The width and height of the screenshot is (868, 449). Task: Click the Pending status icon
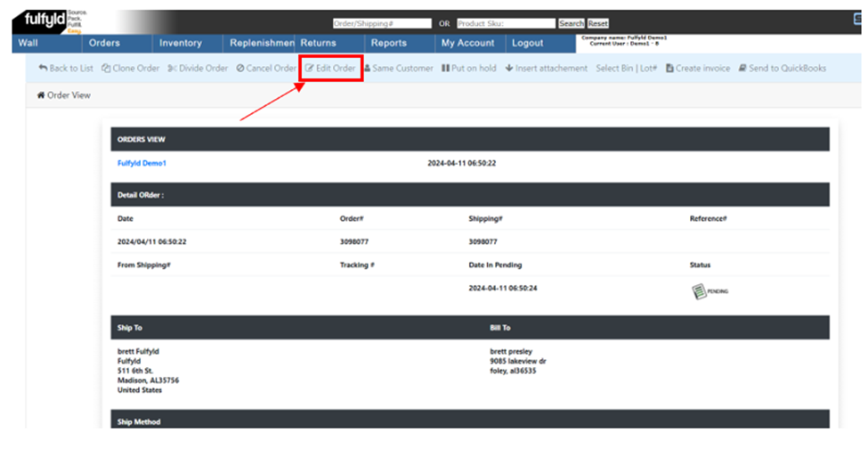(x=700, y=291)
